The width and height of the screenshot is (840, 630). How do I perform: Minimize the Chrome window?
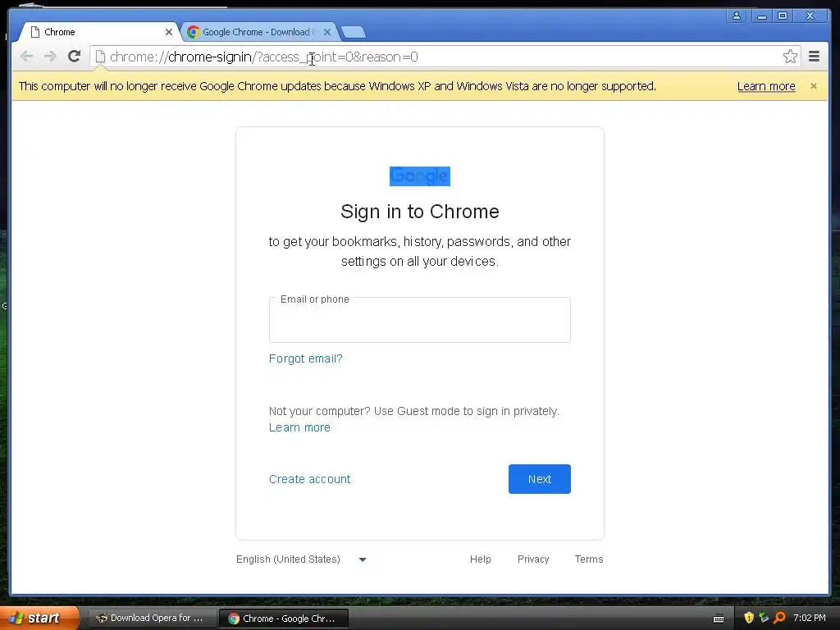click(761, 16)
